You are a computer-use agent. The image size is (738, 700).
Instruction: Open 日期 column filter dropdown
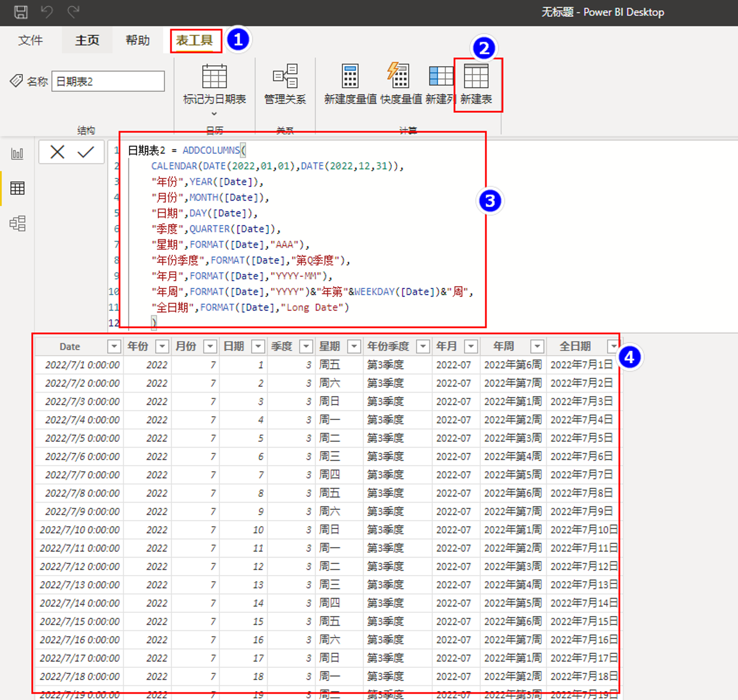[x=258, y=346]
